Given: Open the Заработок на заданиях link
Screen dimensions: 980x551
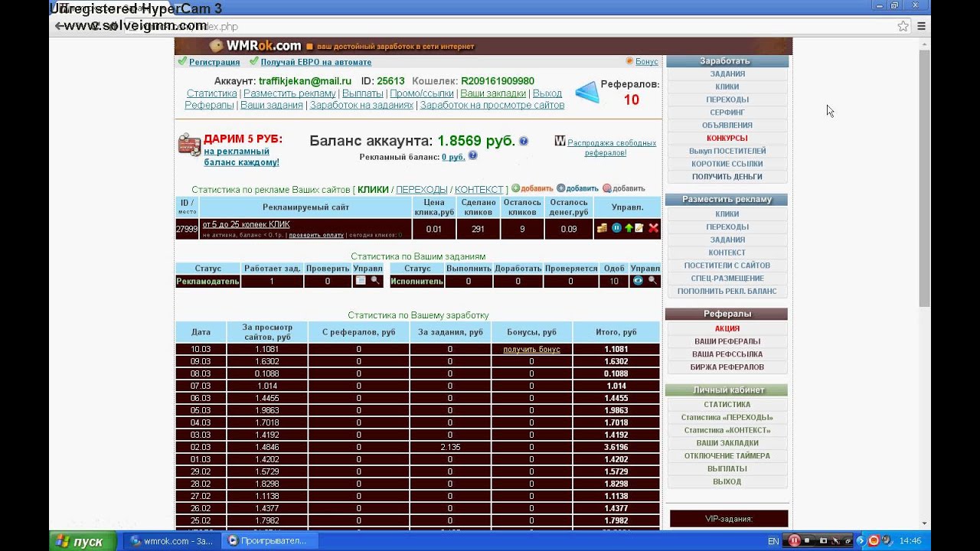Looking at the screenshot, I should 361,105.
